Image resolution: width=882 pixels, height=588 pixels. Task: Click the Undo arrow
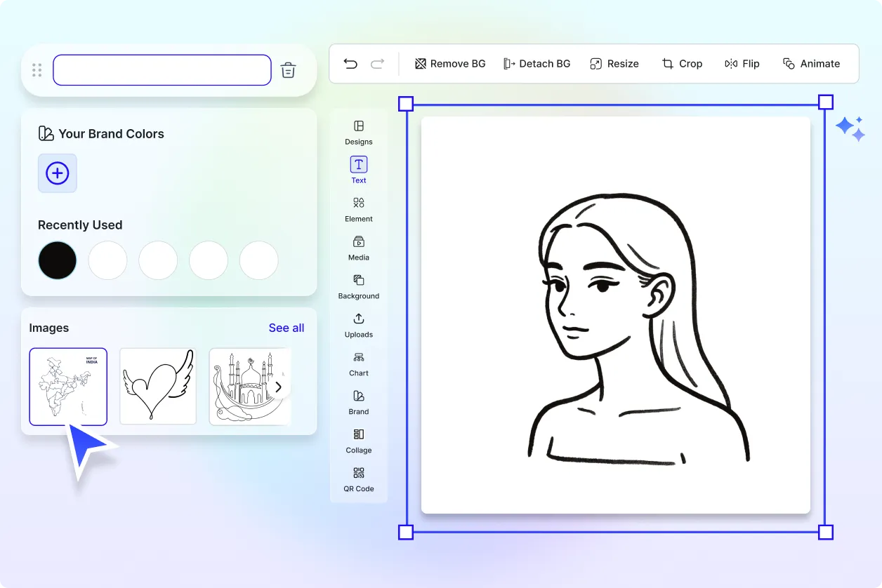click(350, 63)
